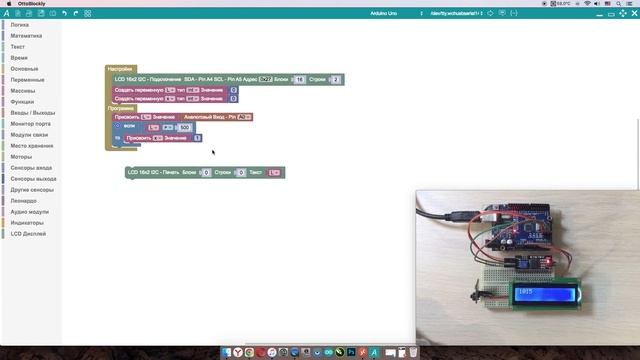Open variable name dropdown in second Создать переменную block

pos(170,99)
